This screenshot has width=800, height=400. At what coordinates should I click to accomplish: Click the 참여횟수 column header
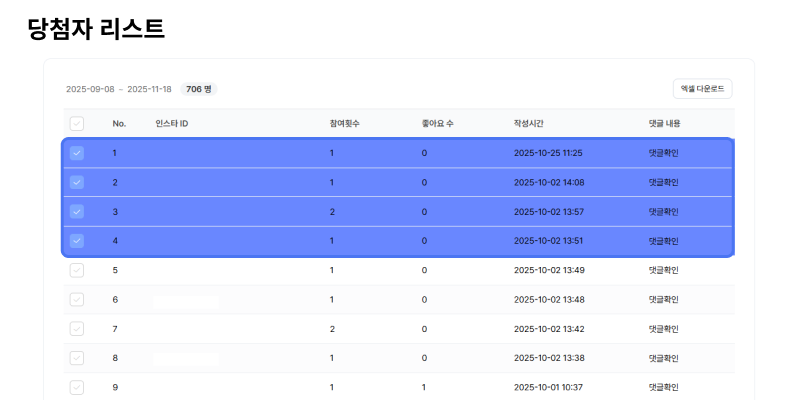[x=345, y=124]
